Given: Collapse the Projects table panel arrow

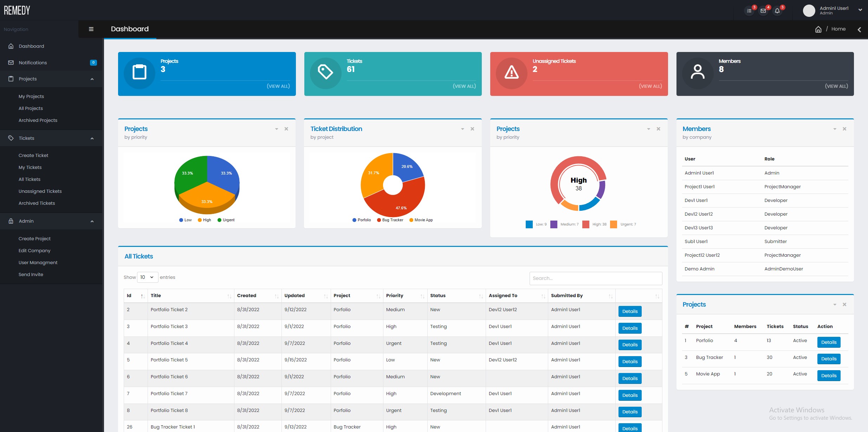Looking at the screenshot, I should pos(835,305).
